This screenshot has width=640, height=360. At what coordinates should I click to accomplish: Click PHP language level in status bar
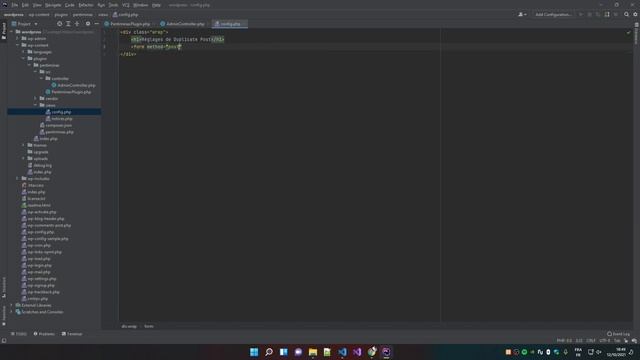pyautogui.click(x=564, y=340)
